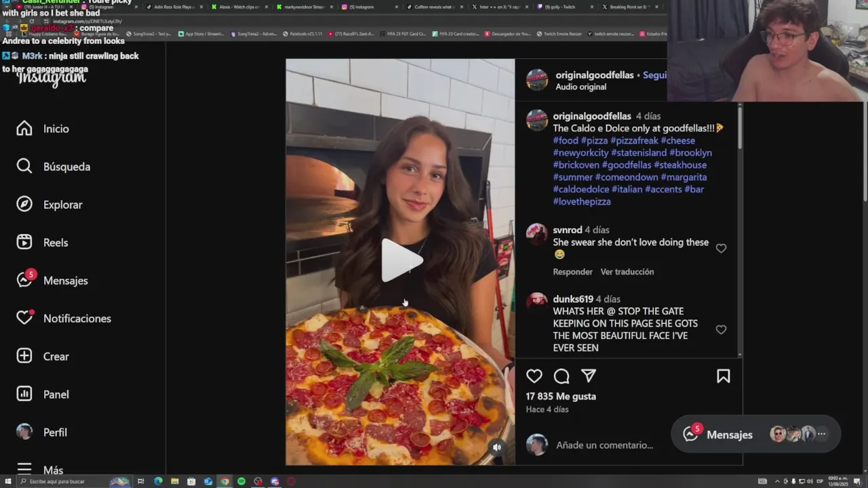Open Task View on the taskbar
The image size is (868, 488).
click(141, 481)
